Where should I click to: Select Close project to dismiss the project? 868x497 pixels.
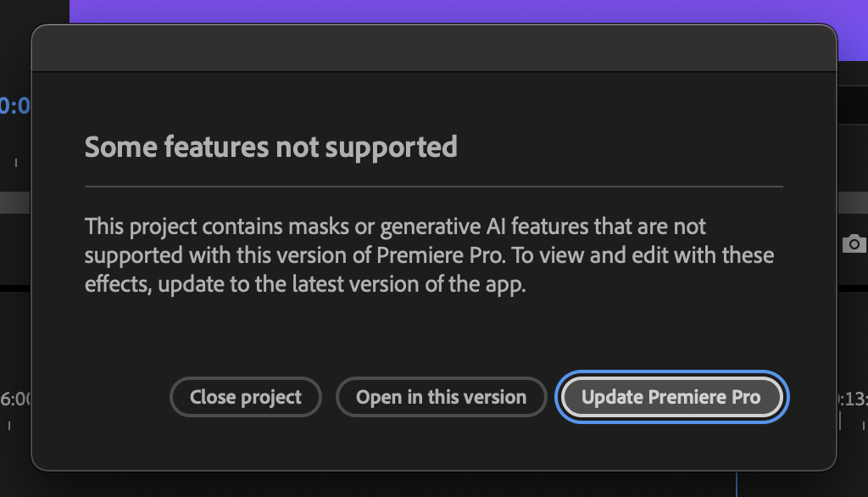(245, 397)
